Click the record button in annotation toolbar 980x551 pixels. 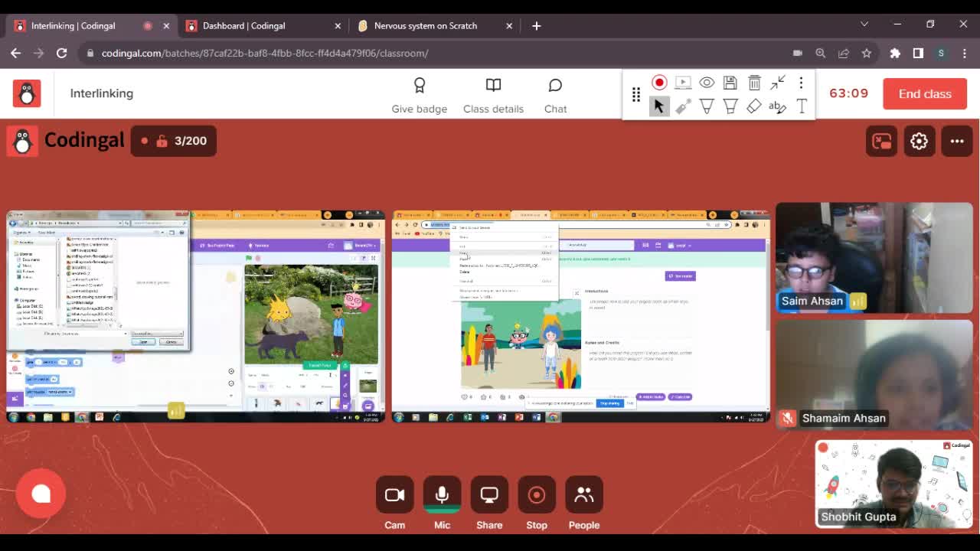pos(659,83)
